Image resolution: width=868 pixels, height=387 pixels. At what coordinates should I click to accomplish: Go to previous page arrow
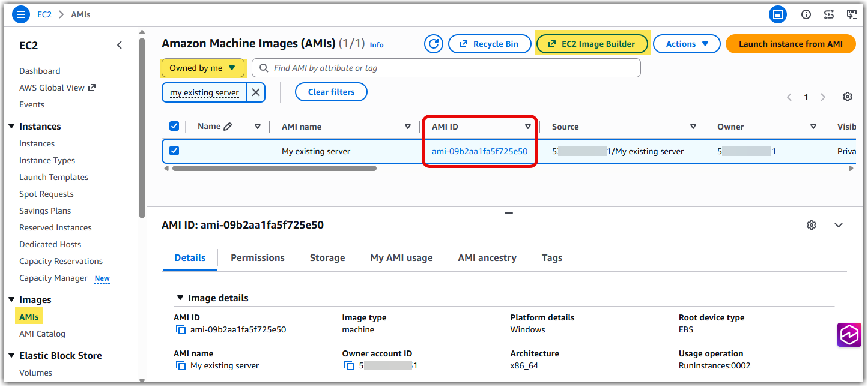[x=789, y=97]
